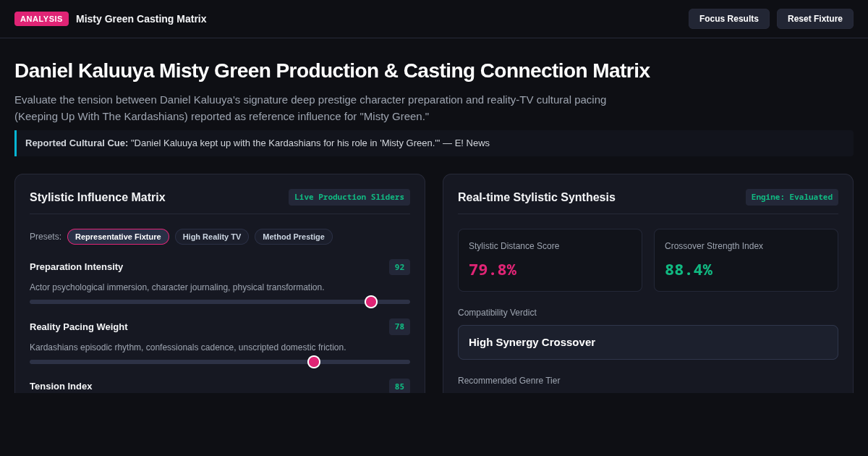
Task: Click the Stylistic Distance Score value 79.8%
Action: (493, 269)
